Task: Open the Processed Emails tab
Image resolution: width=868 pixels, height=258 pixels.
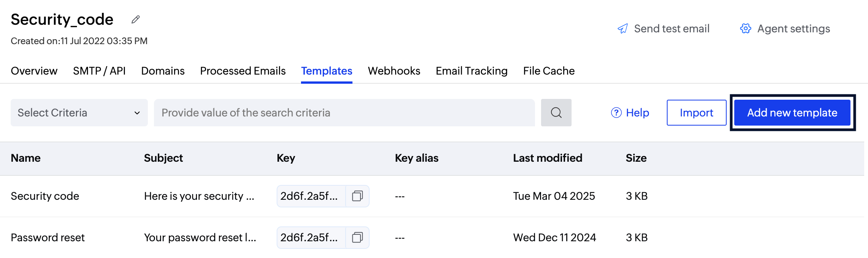Action: point(243,71)
